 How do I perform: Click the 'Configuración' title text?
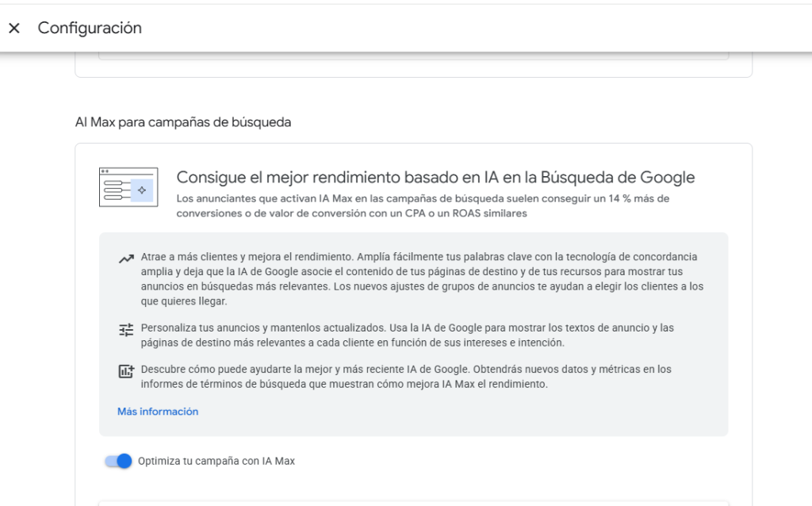click(x=90, y=28)
